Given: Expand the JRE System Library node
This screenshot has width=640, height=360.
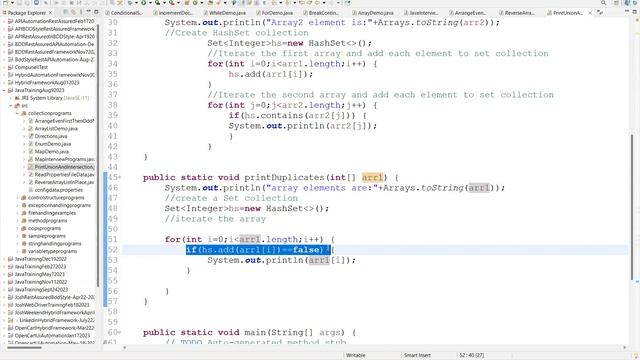Looking at the screenshot, I should pyautogui.click(x=11, y=98).
